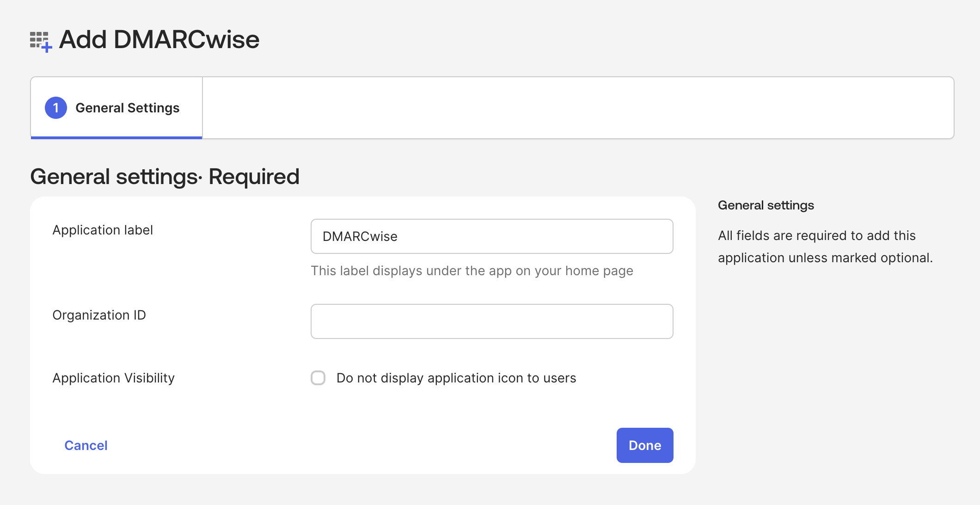
Task: Switch to the General Settings tab
Action: point(116,107)
